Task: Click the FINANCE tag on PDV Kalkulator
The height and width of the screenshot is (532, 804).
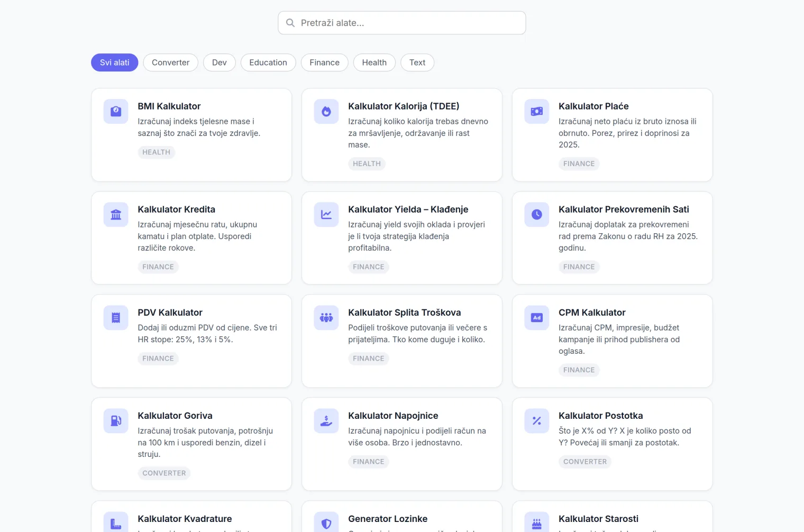Action: [158, 359]
